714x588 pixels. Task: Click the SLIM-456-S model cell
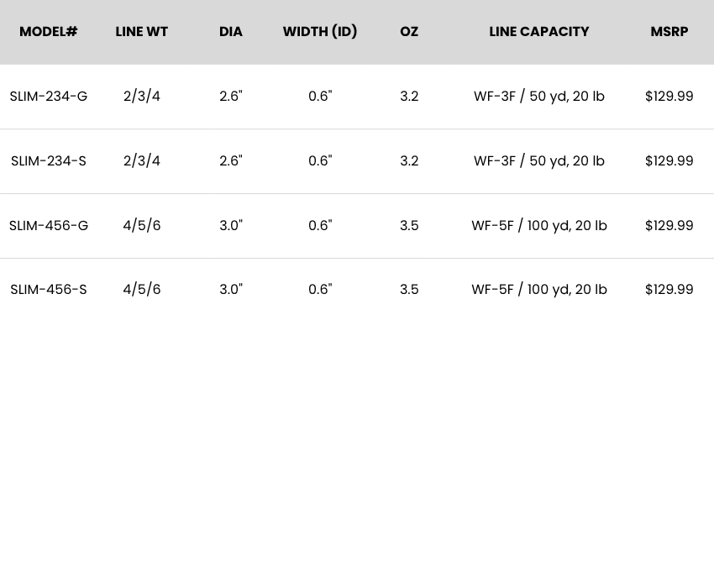pos(49,290)
